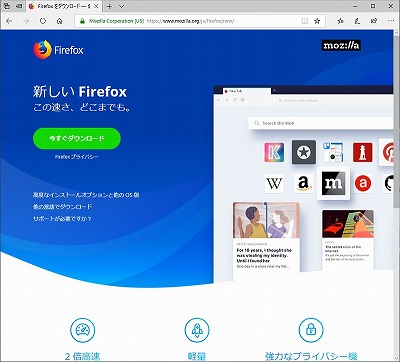This screenshot has height=362, width=400.
Task: Go back with the browser back arrow
Action: (9, 21)
